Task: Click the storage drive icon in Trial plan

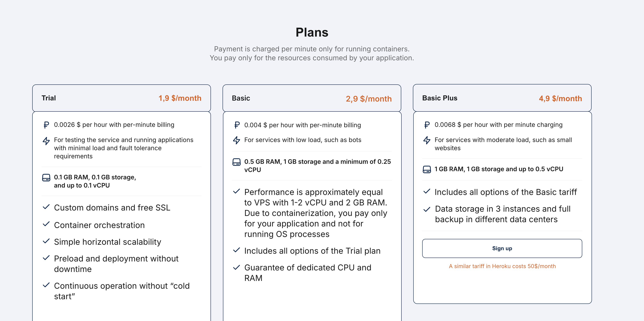Action: (46, 178)
